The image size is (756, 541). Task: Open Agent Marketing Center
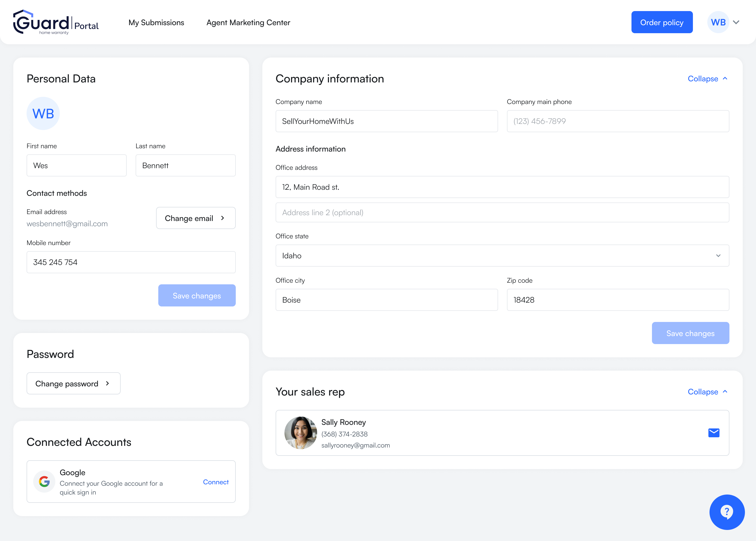point(248,23)
